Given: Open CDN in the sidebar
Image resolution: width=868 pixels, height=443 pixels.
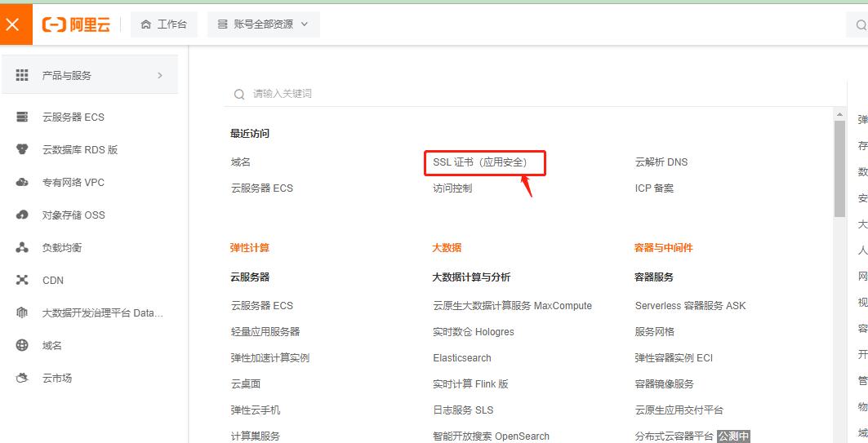Looking at the screenshot, I should pos(53,281).
